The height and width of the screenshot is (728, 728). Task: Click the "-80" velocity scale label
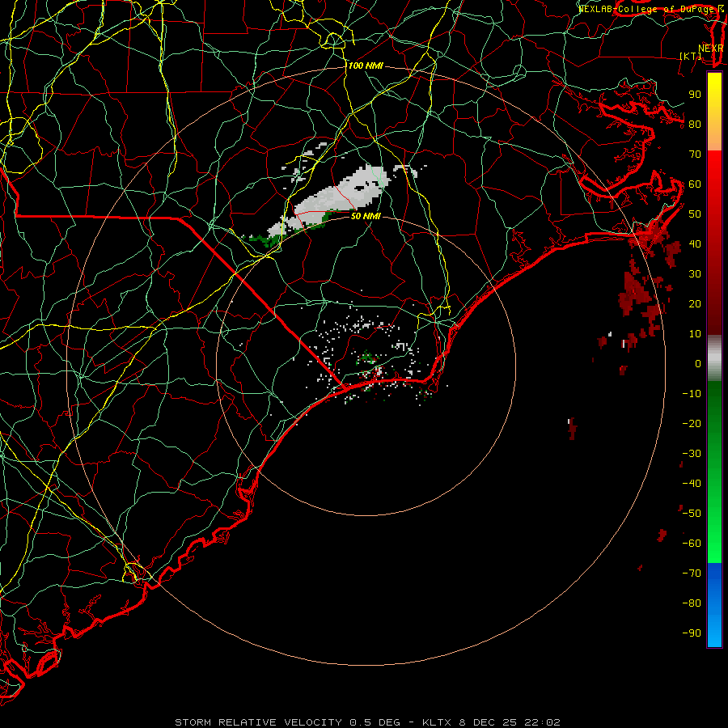point(692,603)
